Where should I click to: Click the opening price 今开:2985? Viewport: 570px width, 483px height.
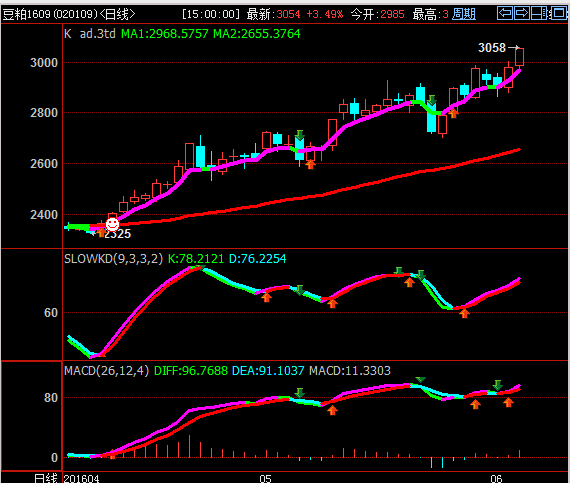point(377,14)
